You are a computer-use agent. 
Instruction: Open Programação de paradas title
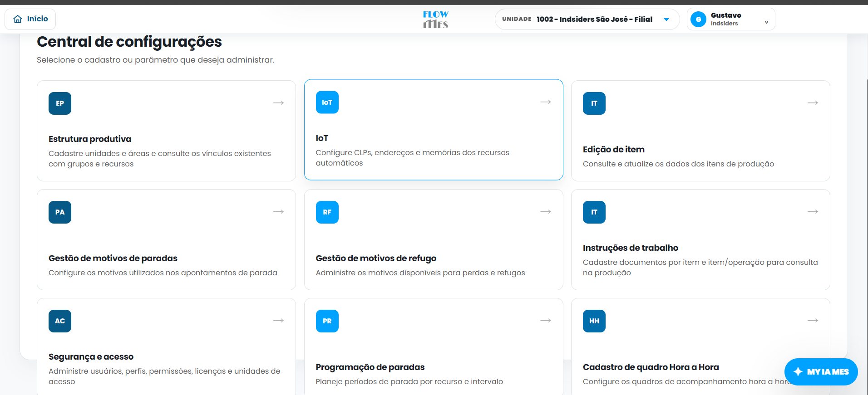pos(370,367)
